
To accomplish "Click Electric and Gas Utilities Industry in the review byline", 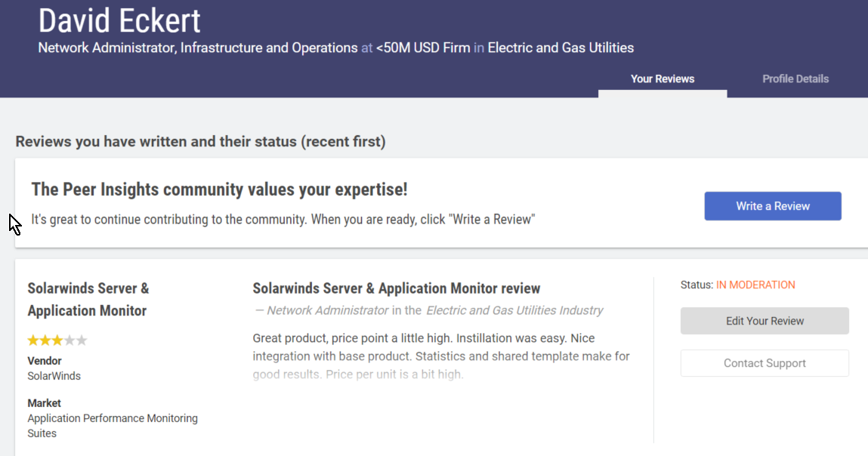I will point(514,310).
